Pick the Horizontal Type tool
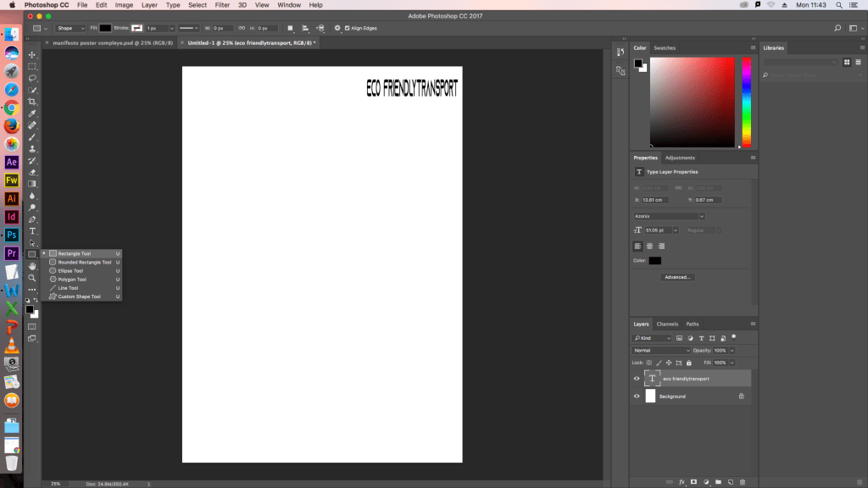The width and height of the screenshot is (868, 488). point(32,230)
